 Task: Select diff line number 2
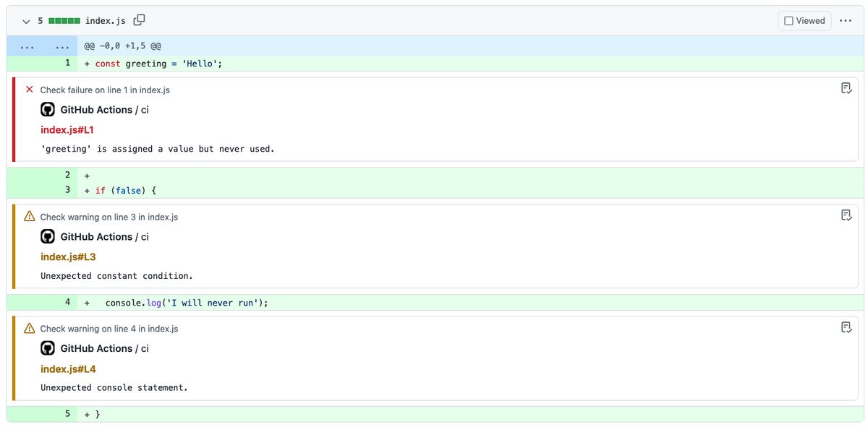click(67, 175)
